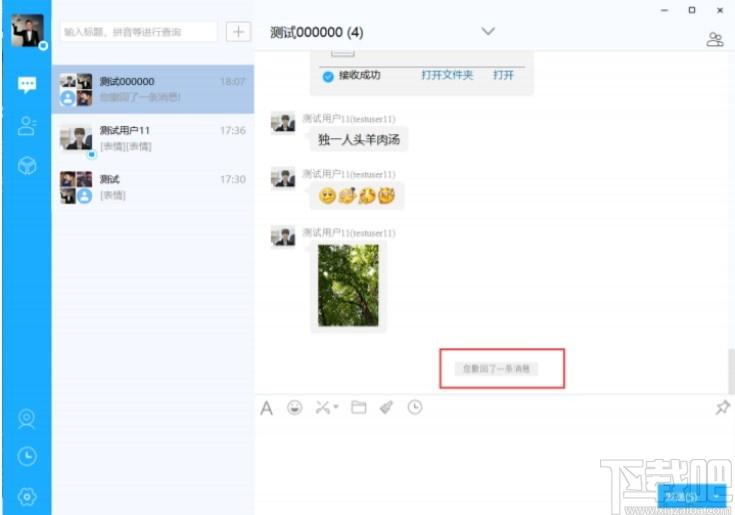
Task: Select the send file folder icon
Action: pyautogui.click(x=359, y=407)
